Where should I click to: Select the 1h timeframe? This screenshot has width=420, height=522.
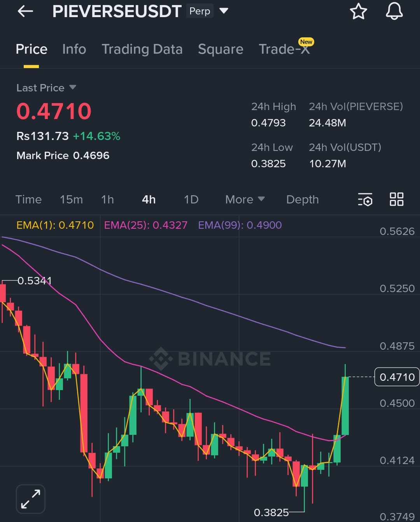point(108,200)
